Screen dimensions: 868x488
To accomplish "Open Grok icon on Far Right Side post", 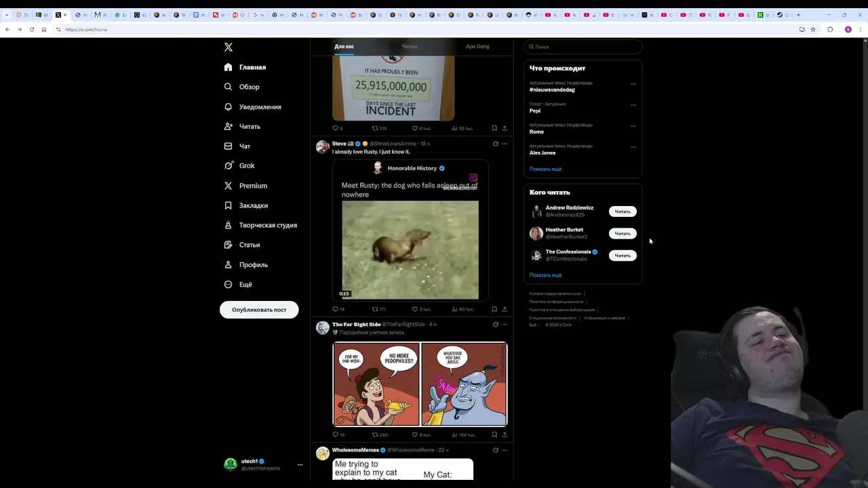I will coord(495,325).
